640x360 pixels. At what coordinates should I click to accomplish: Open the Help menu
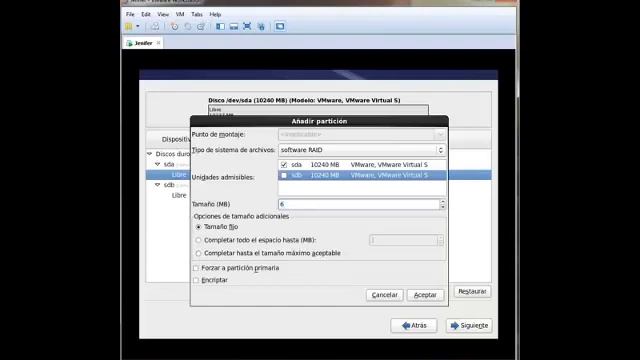(x=215, y=14)
